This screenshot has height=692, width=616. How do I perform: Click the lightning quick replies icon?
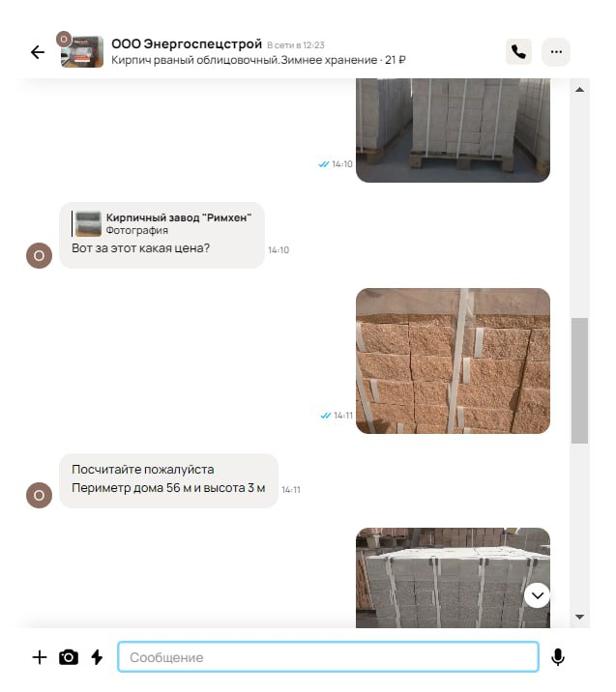click(x=97, y=657)
